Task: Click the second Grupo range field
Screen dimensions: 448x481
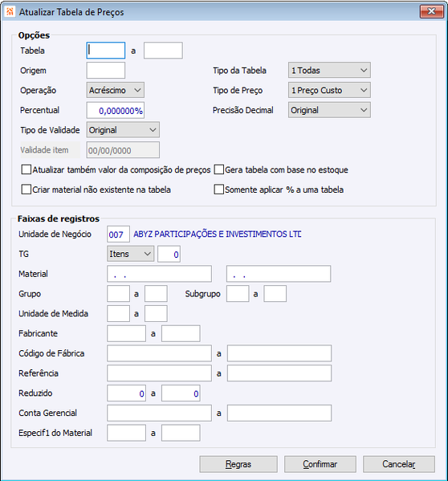Action: [156, 294]
